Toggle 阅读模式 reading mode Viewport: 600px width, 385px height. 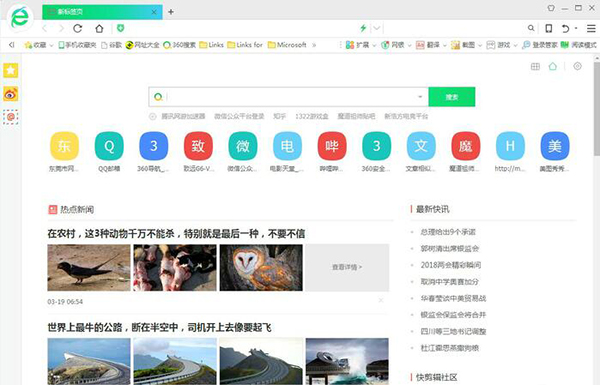point(578,45)
